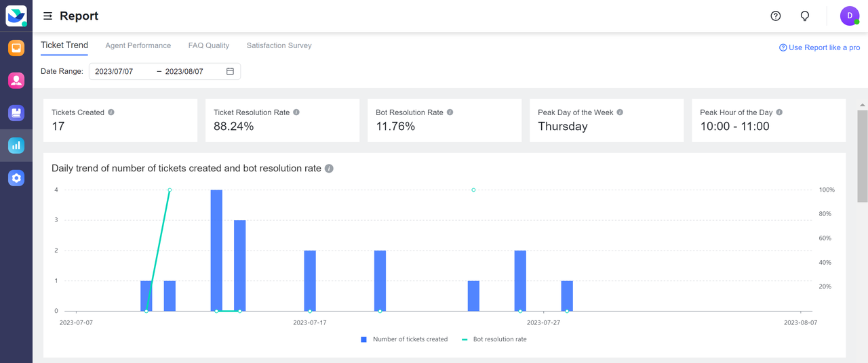
Task: Open the user avatar D menu
Action: [850, 16]
